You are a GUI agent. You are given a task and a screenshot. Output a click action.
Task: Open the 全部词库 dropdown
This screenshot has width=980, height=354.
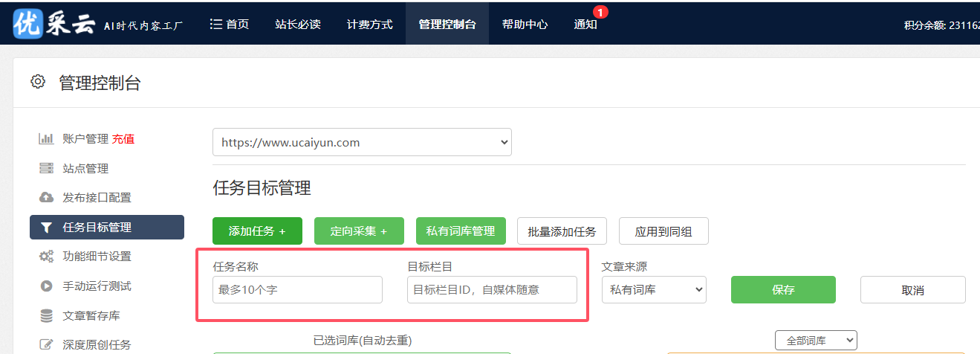[815, 341]
